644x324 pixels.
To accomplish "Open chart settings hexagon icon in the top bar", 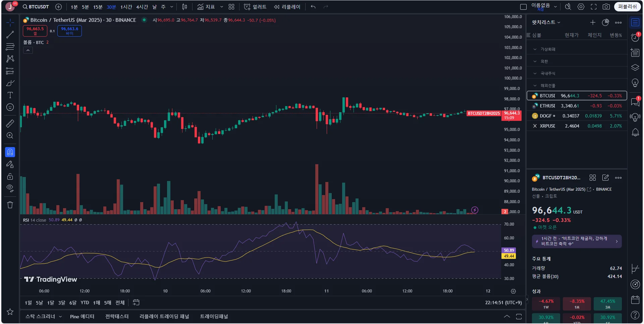I will coord(581,7).
